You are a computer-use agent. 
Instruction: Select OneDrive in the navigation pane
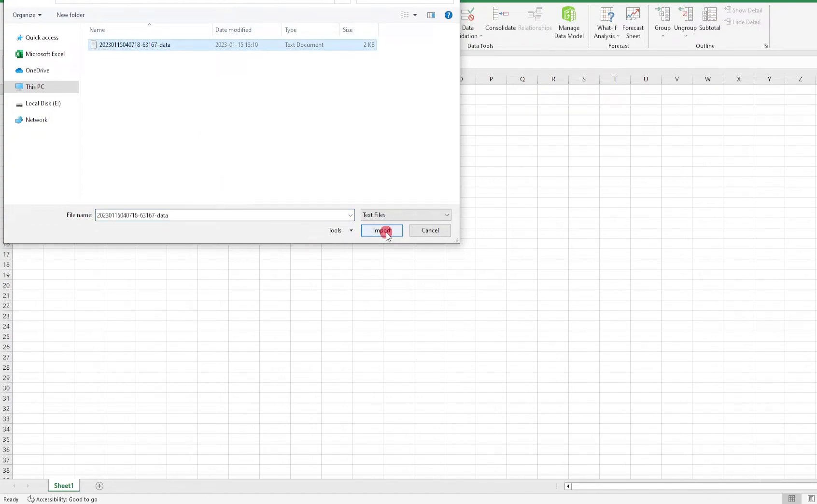(37, 70)
